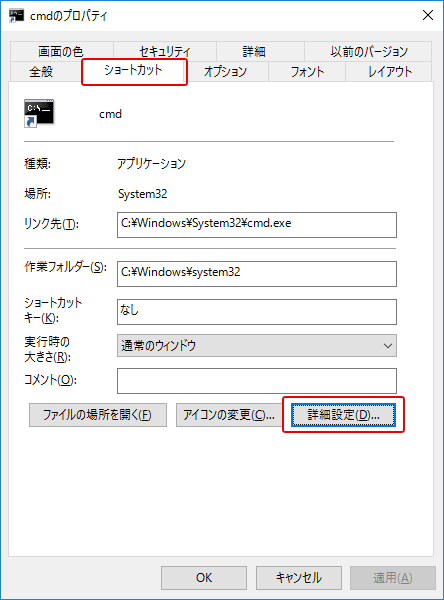This screenshot has width=444, height=600.
Task: Confirm with the OK button
Action: click(x=204, y=578)
